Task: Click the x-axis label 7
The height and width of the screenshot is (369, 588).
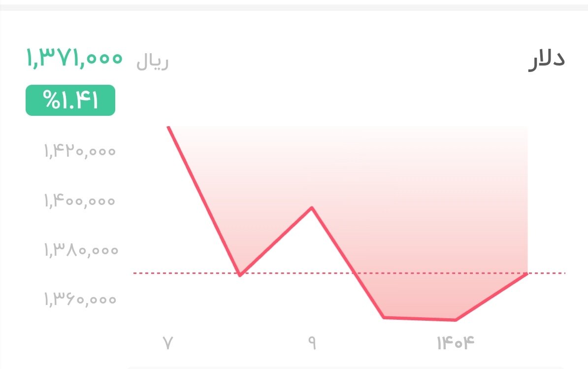Action: coord(168,342)
